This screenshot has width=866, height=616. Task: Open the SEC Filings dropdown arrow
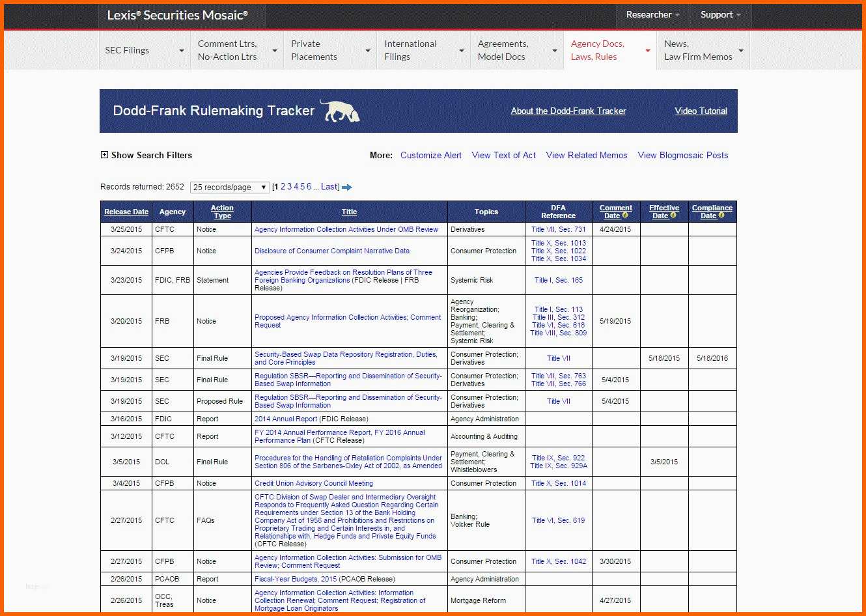(x=181, y=51)
